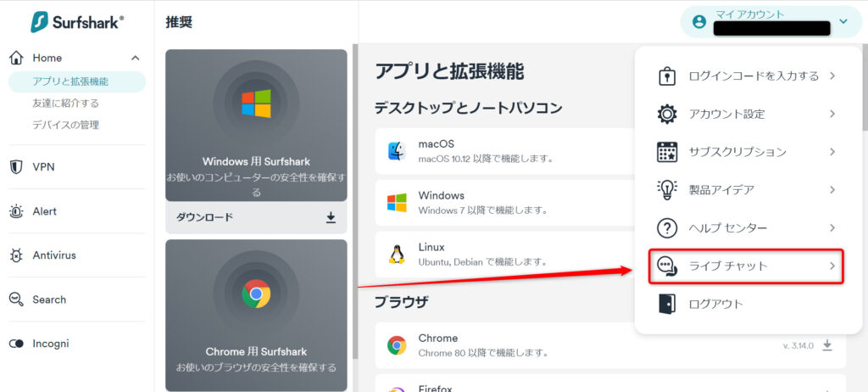
Task: Click the chevron next to アカウント設定
Action: pyautogui.click(x=832, y=115)
